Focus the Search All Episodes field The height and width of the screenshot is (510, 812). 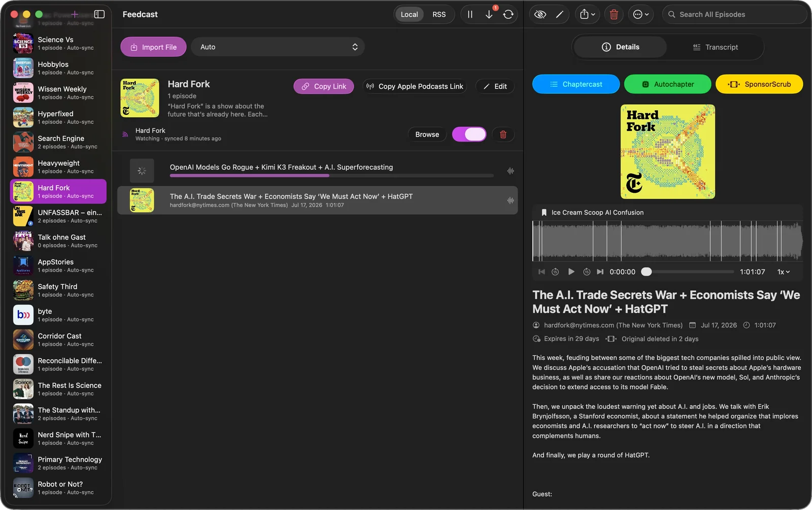coord(734,14)
